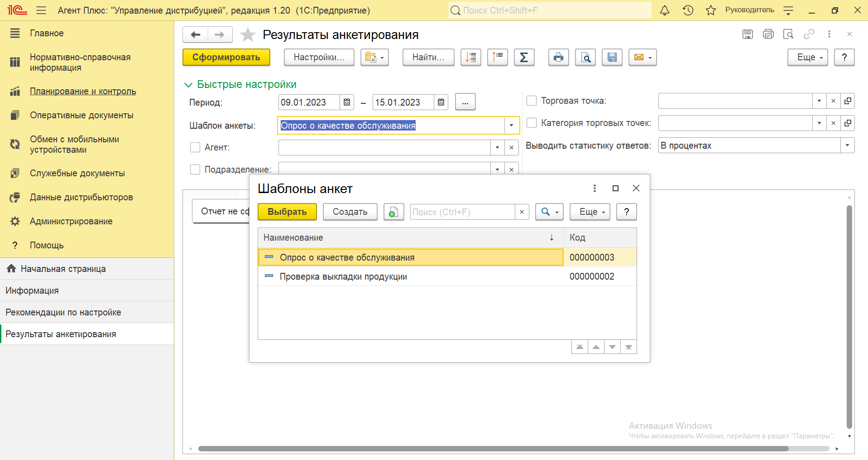Save report with floppy disk icon
This screenshot has height=460, width=868.
pyautogui.click(x=612, y=57)
